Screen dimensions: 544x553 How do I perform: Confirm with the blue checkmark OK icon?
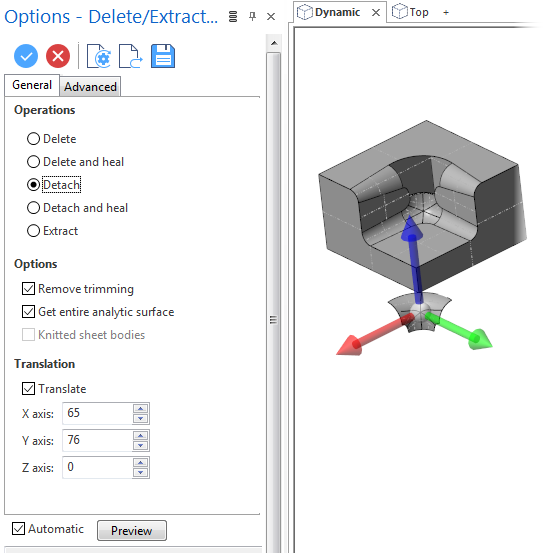pos(26,56)
